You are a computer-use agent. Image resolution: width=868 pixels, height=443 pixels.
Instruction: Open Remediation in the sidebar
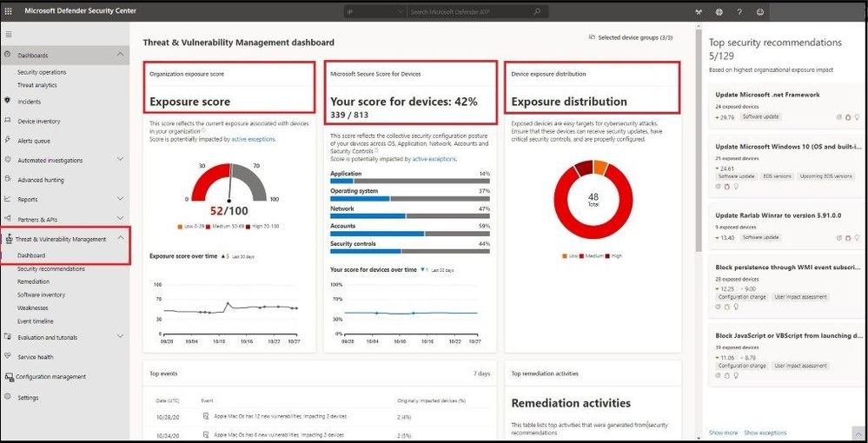pyautogui.click(x=33, y=281)
